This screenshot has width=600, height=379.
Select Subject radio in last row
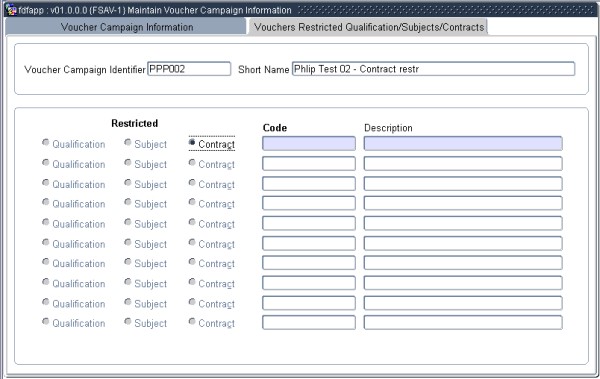tap(128, 321)
